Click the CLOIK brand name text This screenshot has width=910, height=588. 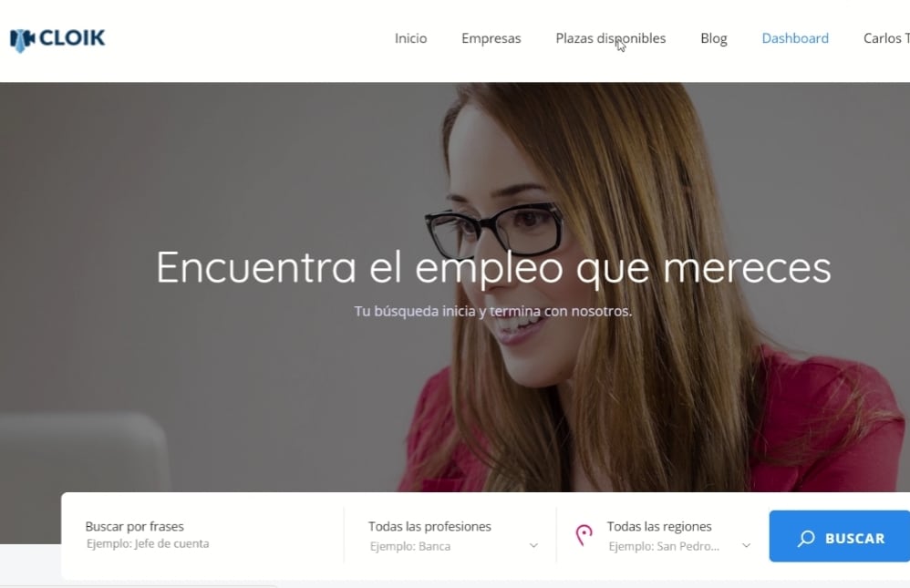point(73,38)
